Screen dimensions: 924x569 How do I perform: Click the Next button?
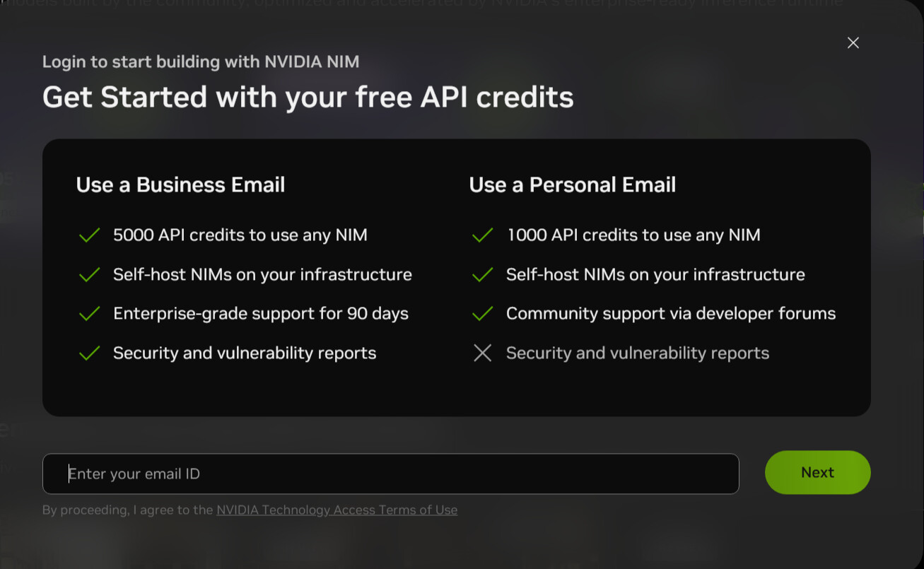pyautogui.click(x=817, y=472)
